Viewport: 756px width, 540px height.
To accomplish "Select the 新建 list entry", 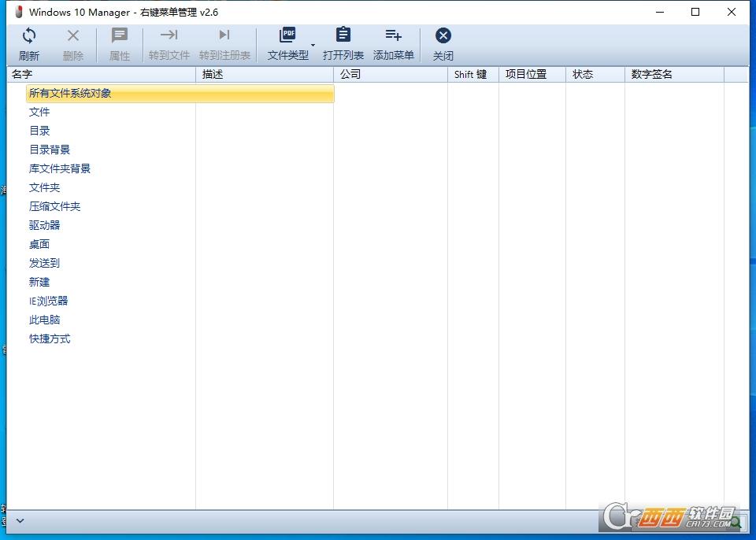I will point(39,282).
